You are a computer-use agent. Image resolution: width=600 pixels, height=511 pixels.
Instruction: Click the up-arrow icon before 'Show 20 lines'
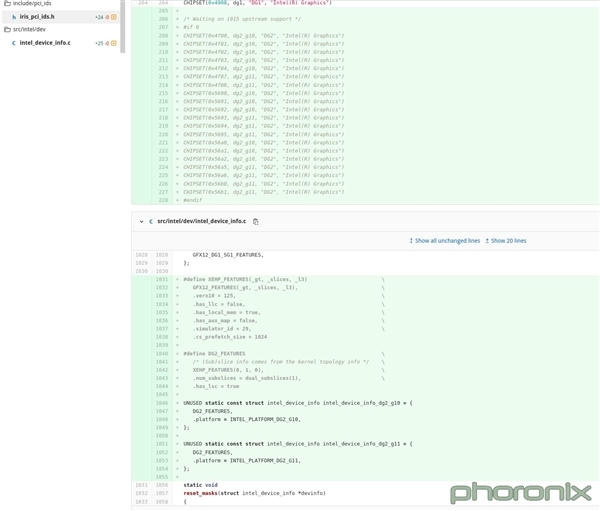coord(487,241)
